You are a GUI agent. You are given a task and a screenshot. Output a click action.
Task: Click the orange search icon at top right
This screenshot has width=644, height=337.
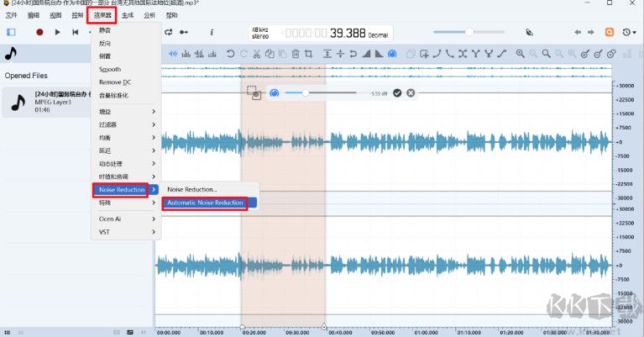coord(609,32)
